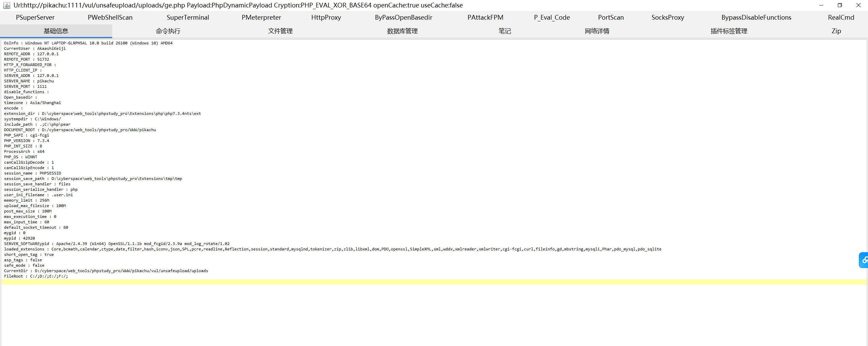Click the default_socket_timeout : 60 line
This screenshot has height=346, width=868.
(x=36, y=227)
